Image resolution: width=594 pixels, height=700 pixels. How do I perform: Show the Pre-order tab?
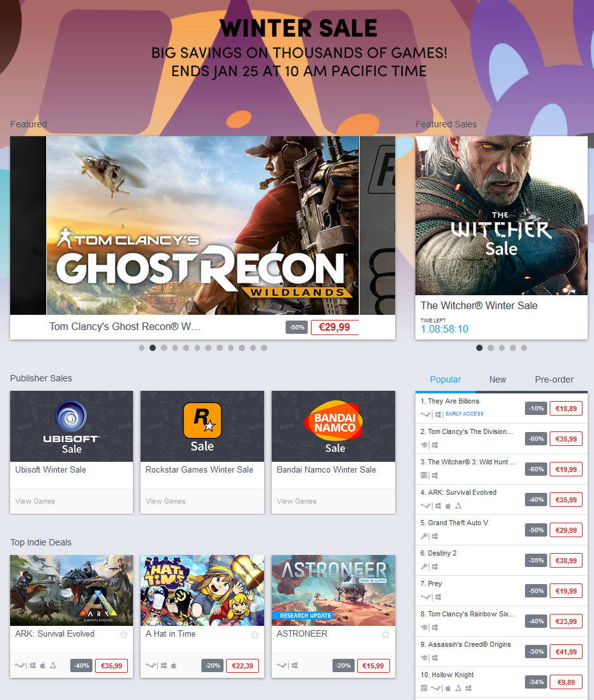(x=554, y=379)
